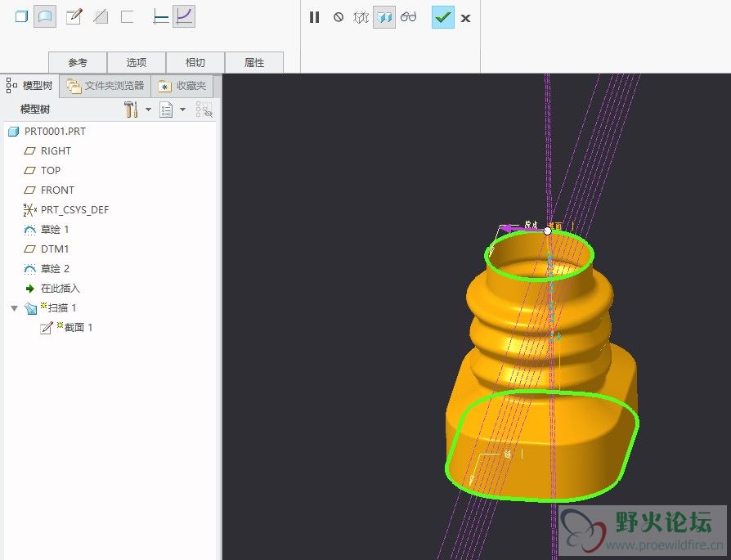This screenshot has width=731, height=560.
Task: Click the coordinate system icon beside PRT_CSYS_DEF
Action: pyautogui.click(x=29, y=210)
